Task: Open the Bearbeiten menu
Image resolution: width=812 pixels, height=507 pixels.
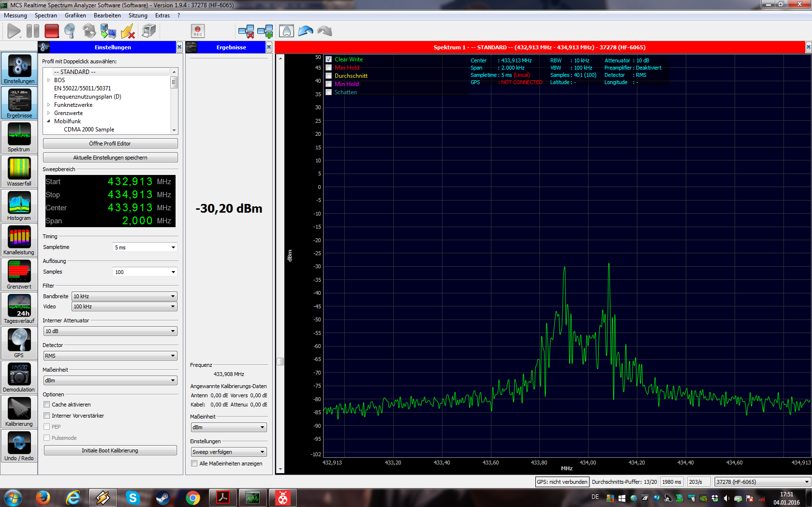Action: coord(107,15)
